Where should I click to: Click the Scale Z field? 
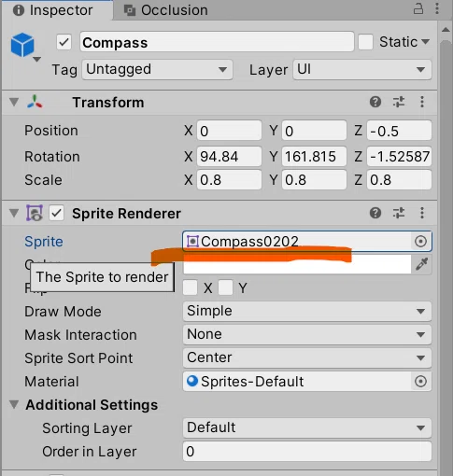point(399,180)
